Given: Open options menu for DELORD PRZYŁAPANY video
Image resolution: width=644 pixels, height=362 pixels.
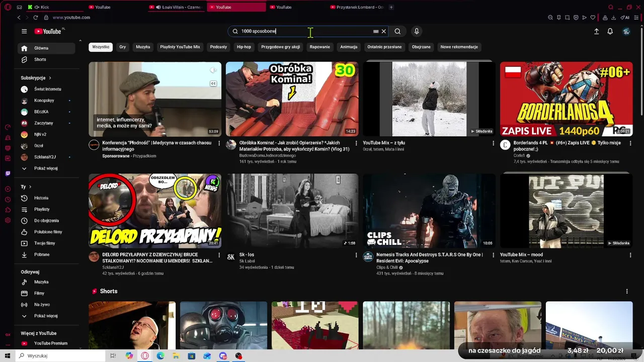Looking at the screenshot, I should pyautogui.click(x=219, y=255).
